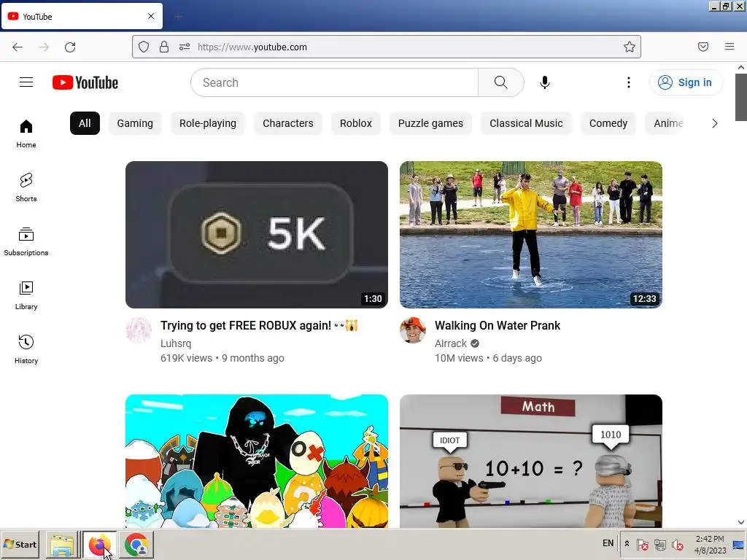Go back with Firefox back arrow
The height and width of the screenshot is (560, 747).
tap(18, 47)
